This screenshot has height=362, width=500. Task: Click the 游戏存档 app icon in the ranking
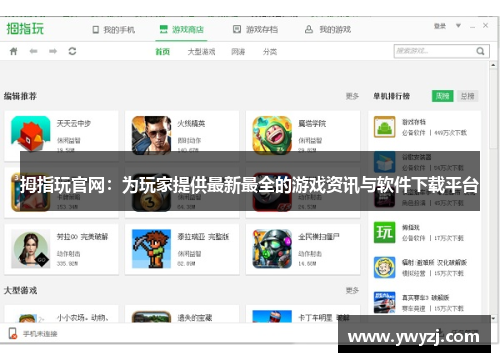(x=385, y=127)
